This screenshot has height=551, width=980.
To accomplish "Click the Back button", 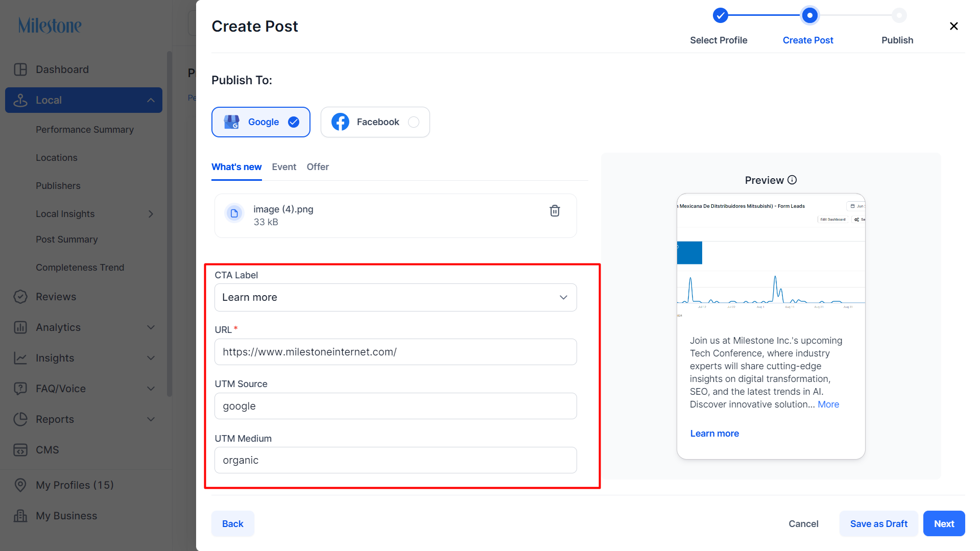I will click(x=233, y=523).
